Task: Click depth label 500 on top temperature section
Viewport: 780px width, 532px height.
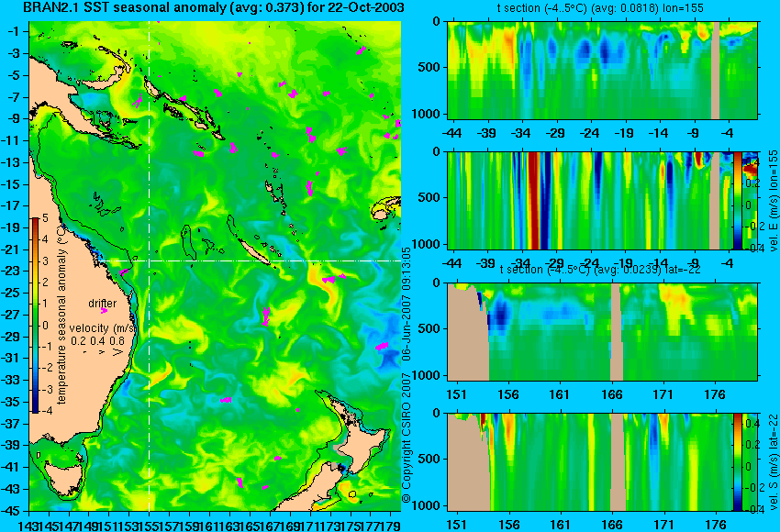Action: pos(429,67)
